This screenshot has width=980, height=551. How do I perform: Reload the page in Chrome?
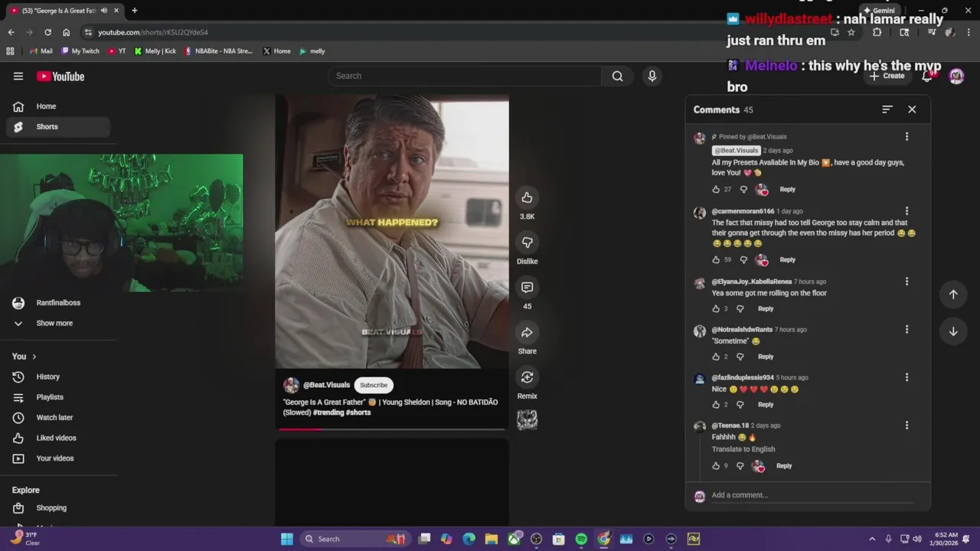pos(47,32)
